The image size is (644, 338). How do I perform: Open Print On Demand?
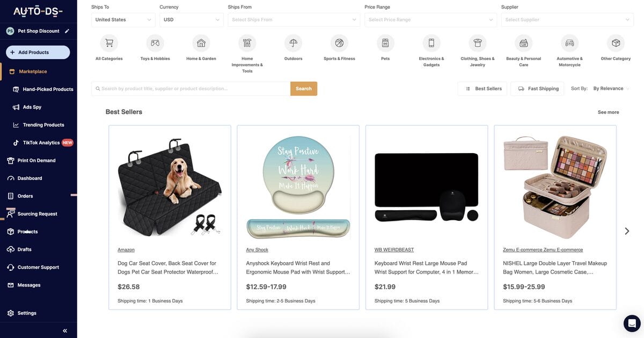(37, 159)
